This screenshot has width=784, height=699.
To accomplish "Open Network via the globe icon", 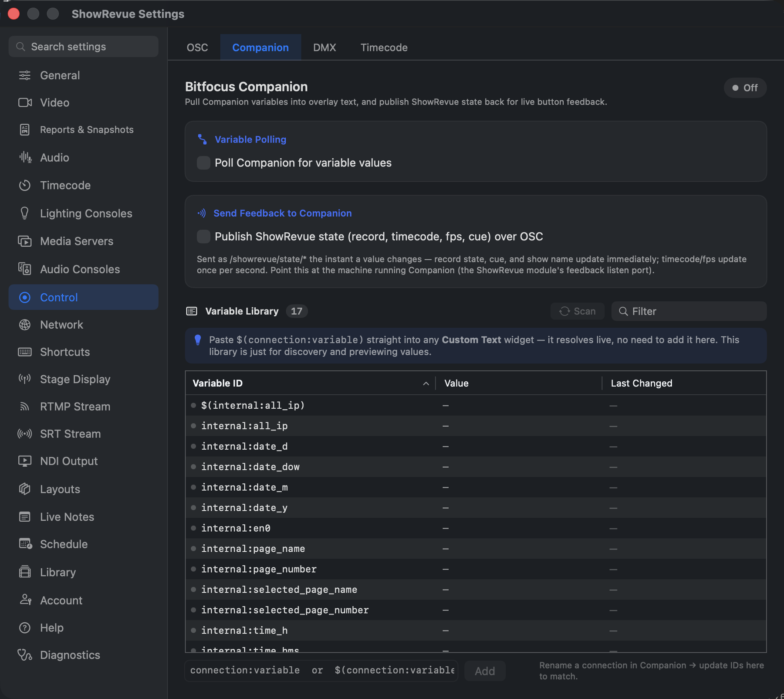I will click(25, 325).
